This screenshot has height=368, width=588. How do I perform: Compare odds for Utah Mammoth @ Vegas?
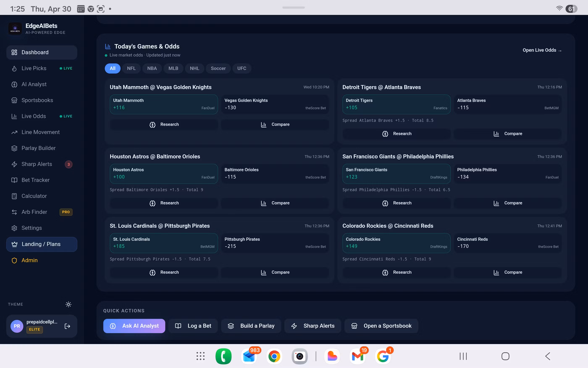(275, 125)
